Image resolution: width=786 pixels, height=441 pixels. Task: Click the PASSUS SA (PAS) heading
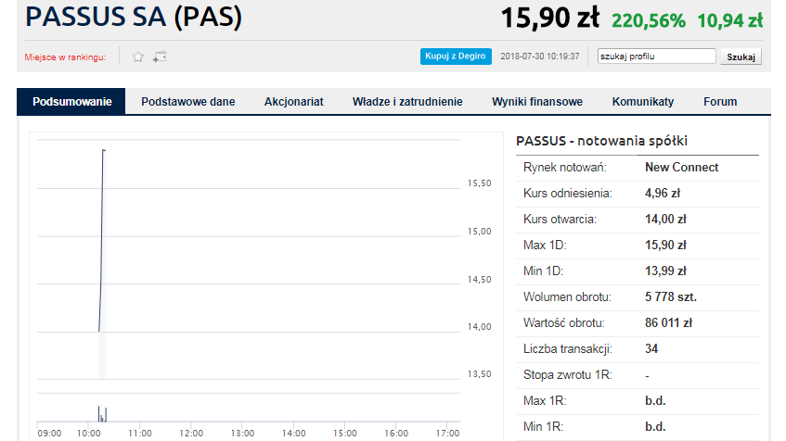click(133, 17)
